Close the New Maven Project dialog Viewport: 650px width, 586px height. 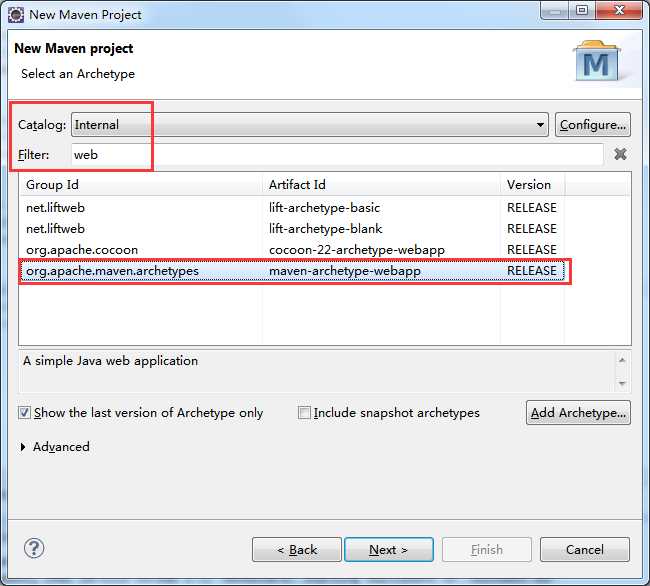619,10
